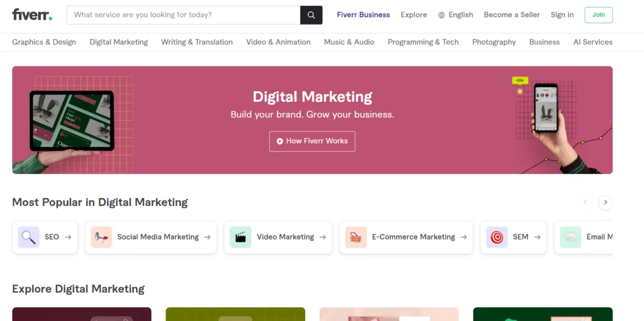Click the Email Marketing envelope icon
This screenshot has height=321, width=644.
pos(570,237)
